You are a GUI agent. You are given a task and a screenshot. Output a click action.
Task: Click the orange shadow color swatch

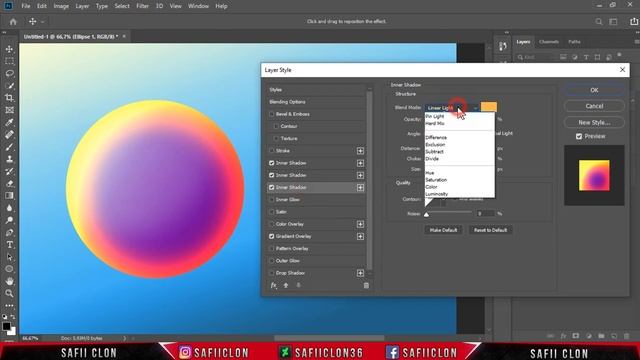(x=489, y=107)
